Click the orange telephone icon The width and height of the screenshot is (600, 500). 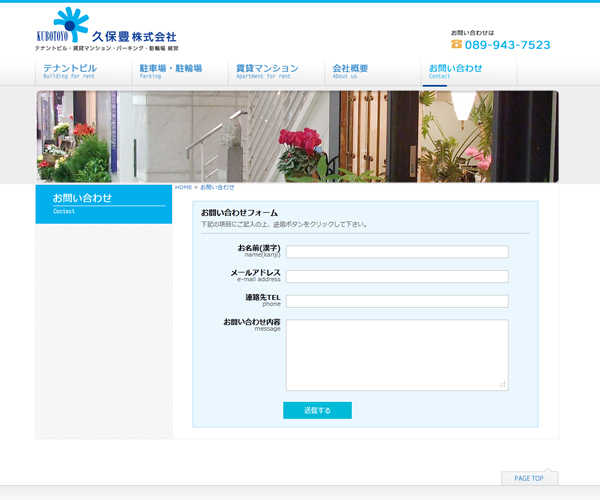tap(456, 45)
